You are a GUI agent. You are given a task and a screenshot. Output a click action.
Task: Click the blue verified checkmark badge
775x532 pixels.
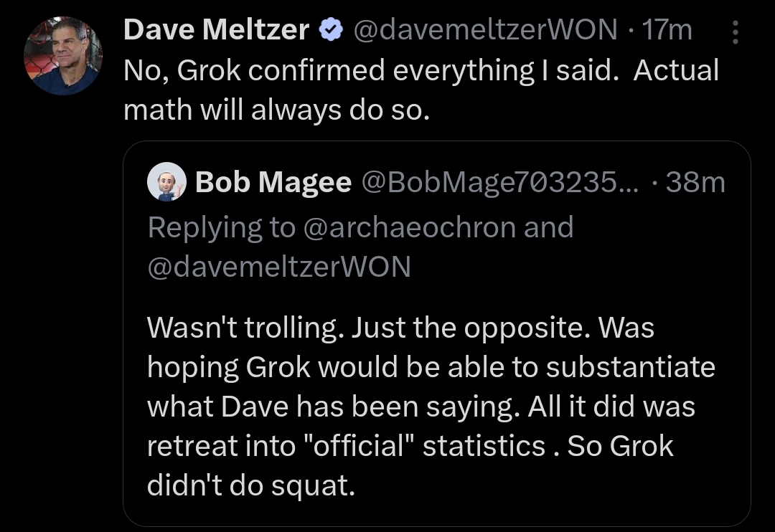pyautogui.click(x=329, y=30)
